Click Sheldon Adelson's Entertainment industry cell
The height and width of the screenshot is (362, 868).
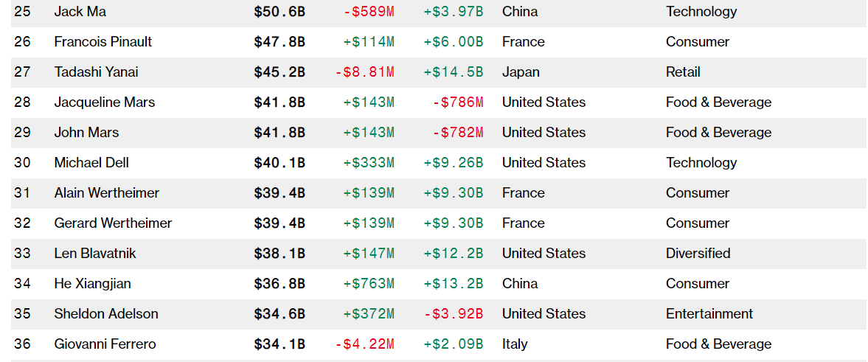click(709, 314)
